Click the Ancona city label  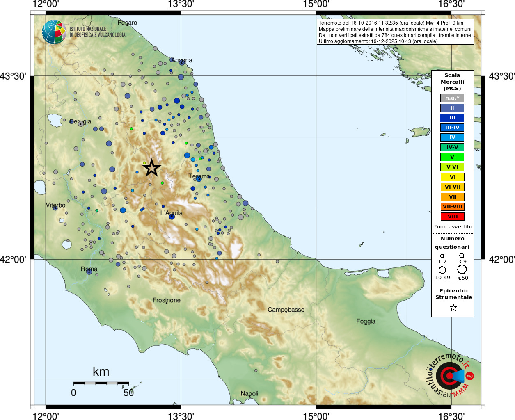[182, 60]
